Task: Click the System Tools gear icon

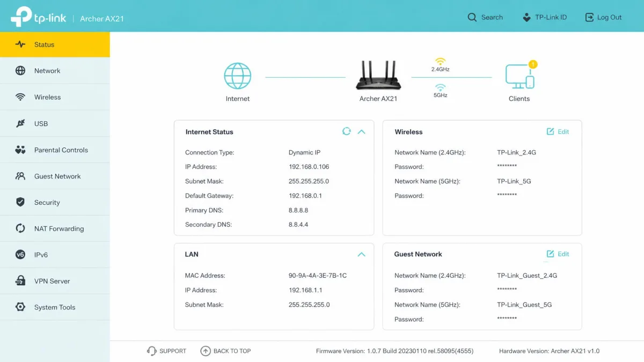Action: coord(20,307)
